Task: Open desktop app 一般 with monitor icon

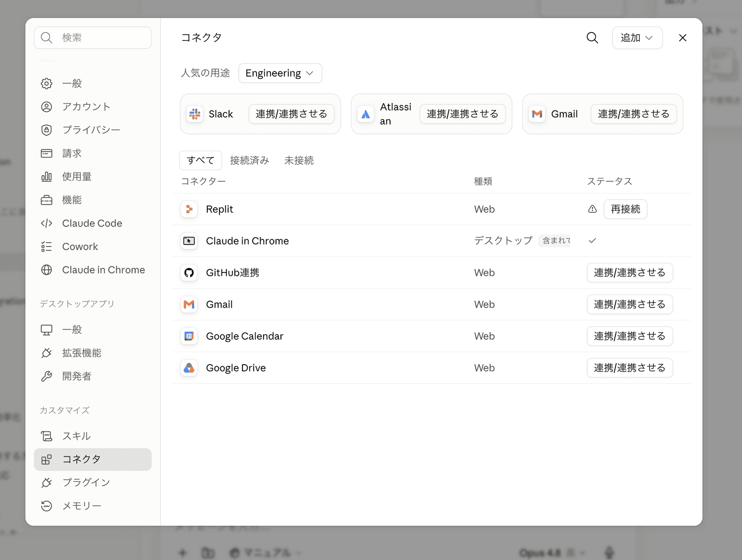Action: [93, 329]
